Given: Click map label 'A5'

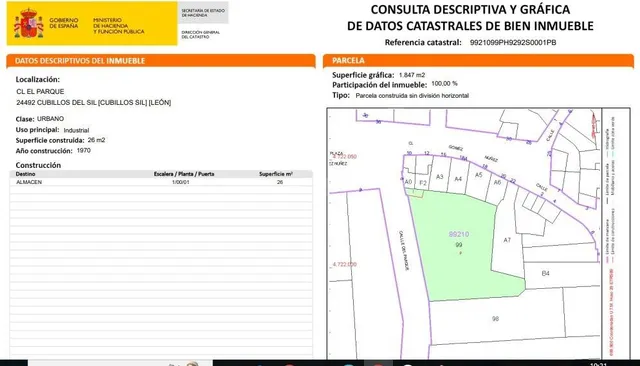Looking at the screenshot, I should [x=478, y=175].
